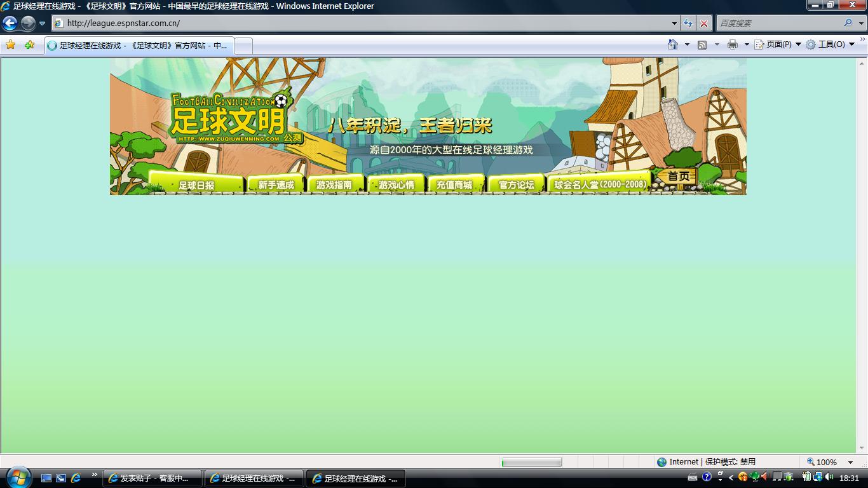Expand the Home button dropdown arrow
Image resolution: width=868 pixels, height=488 pixels.
687,44
